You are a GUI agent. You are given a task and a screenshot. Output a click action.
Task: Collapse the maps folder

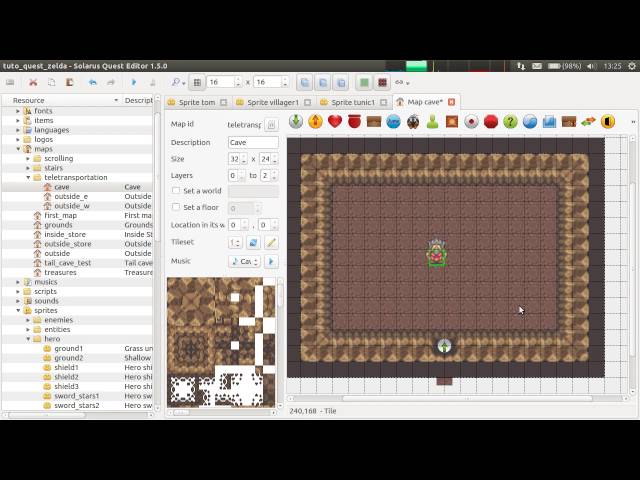[18, 149]
